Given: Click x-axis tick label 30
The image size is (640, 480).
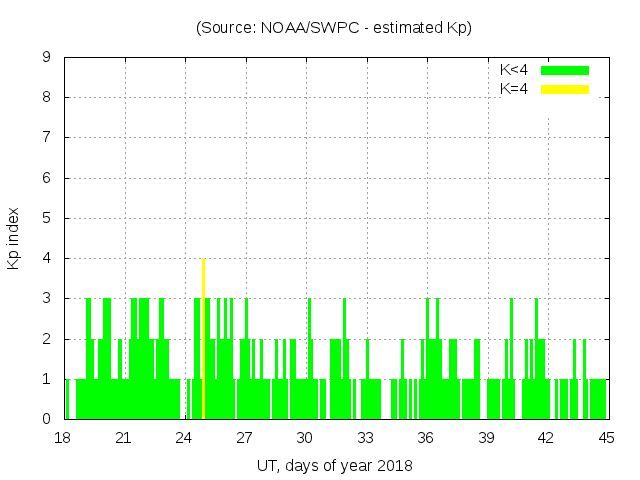Looking at the screenshot, I should coord(305,438).
